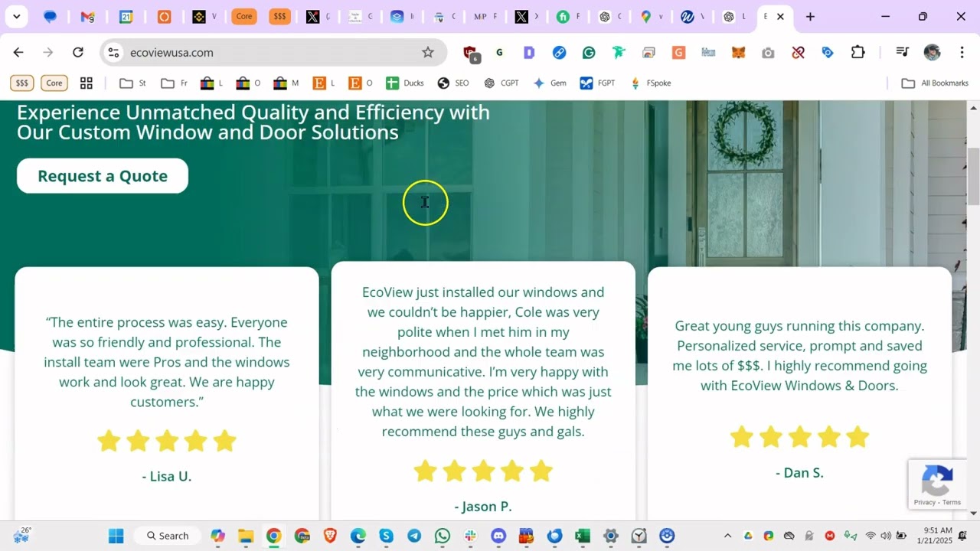
Task: Click the Grammarly extension icon
Action: [589, 52]
